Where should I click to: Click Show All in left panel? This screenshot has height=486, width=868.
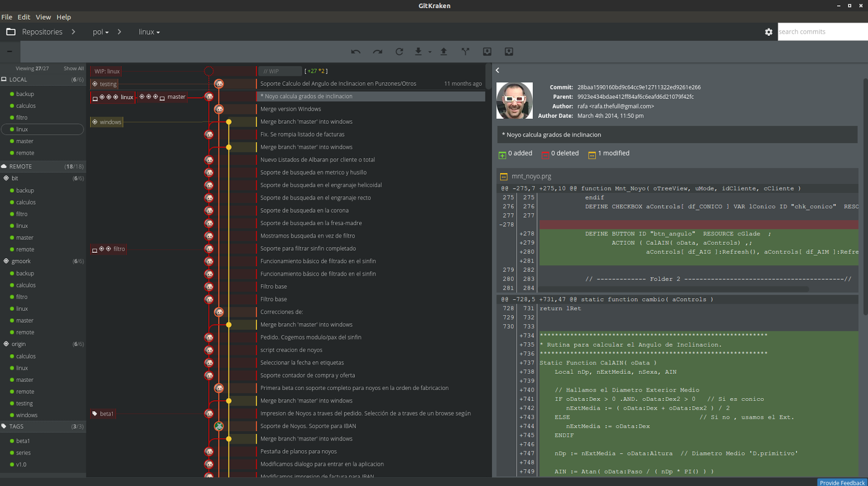click(x=74, y=68)
